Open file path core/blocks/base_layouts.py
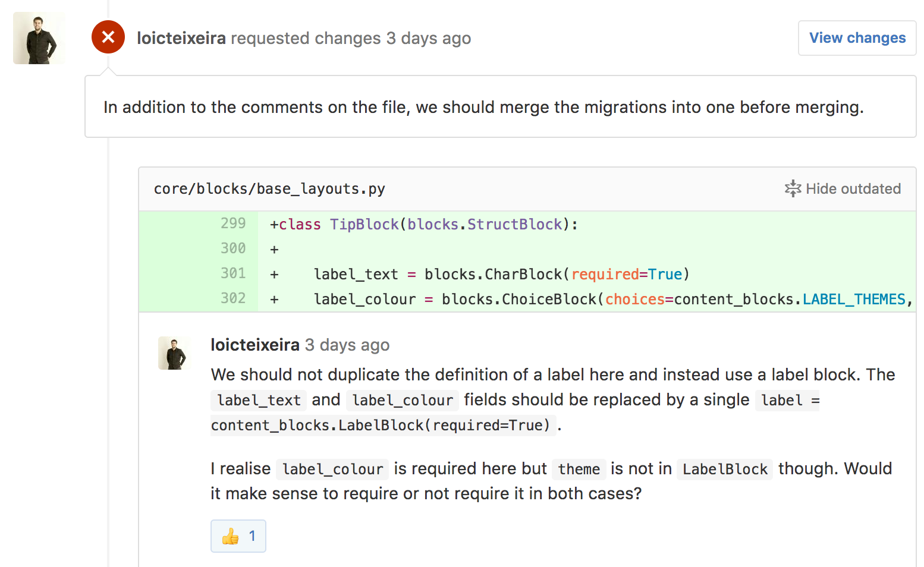 tap(269, 189)
